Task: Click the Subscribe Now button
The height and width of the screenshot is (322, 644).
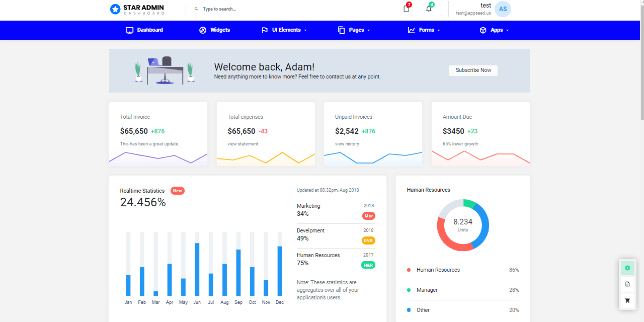Action: pos(473,70)
